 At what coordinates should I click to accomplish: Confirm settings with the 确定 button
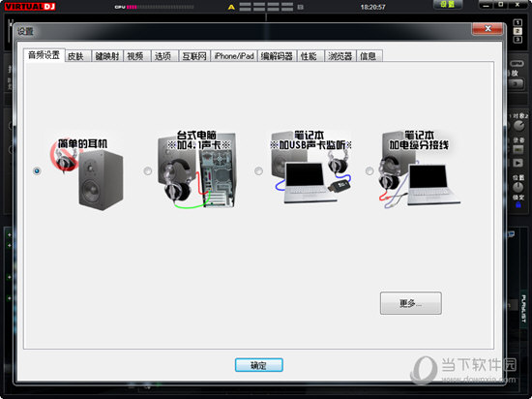(259, 365)
